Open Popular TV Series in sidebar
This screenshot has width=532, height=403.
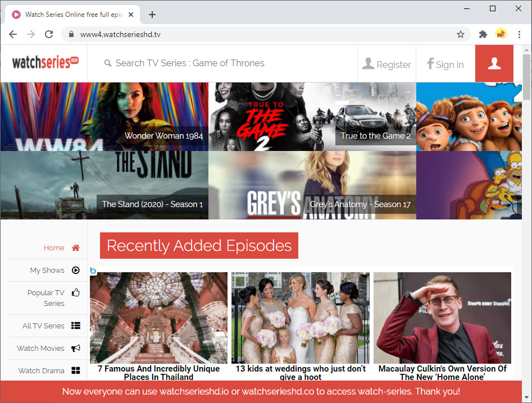tap(46, 298)
